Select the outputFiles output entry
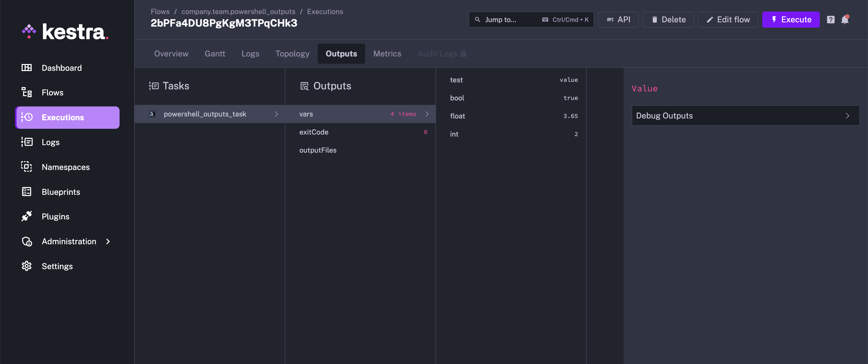Viewport: 868px width, 364px height. pos(318,150)
